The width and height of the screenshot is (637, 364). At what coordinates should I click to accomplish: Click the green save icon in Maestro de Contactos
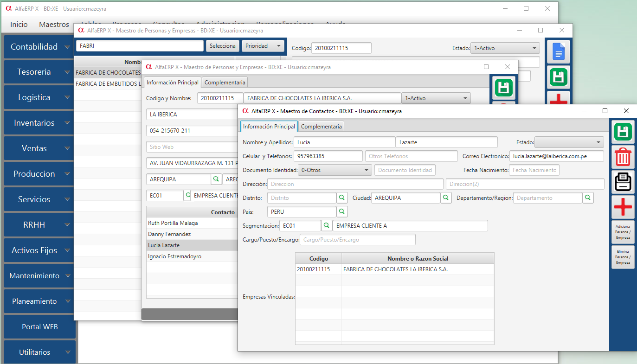(x=623, y=132)
